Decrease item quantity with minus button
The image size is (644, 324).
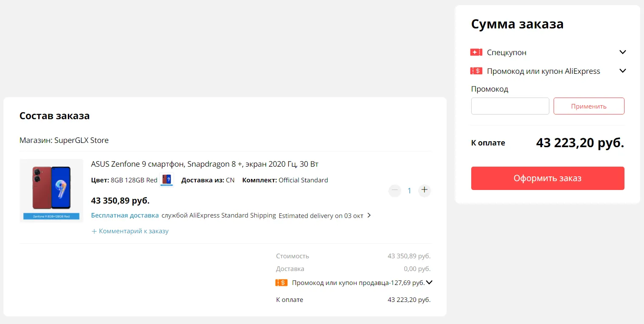[x=395, y=191]
